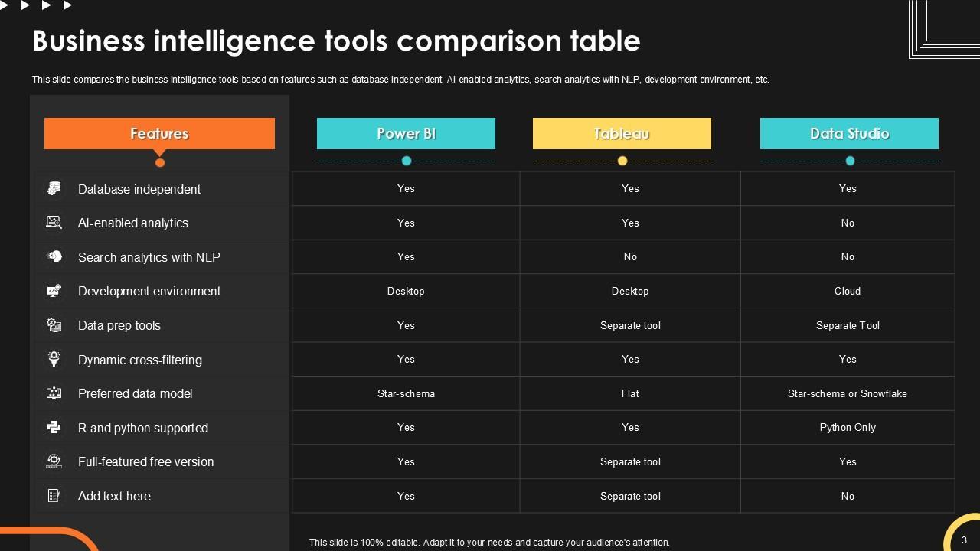The width and height of the screenshot is (980, 551).
Task: Click the Full-featured free version icon
Action: click(54, 461)
